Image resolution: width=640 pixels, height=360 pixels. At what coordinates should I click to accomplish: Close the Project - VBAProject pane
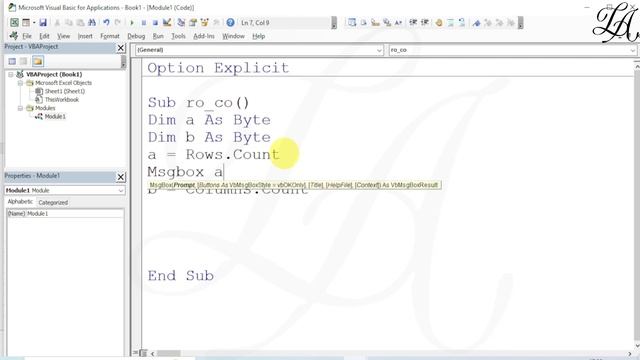point(121,48)
